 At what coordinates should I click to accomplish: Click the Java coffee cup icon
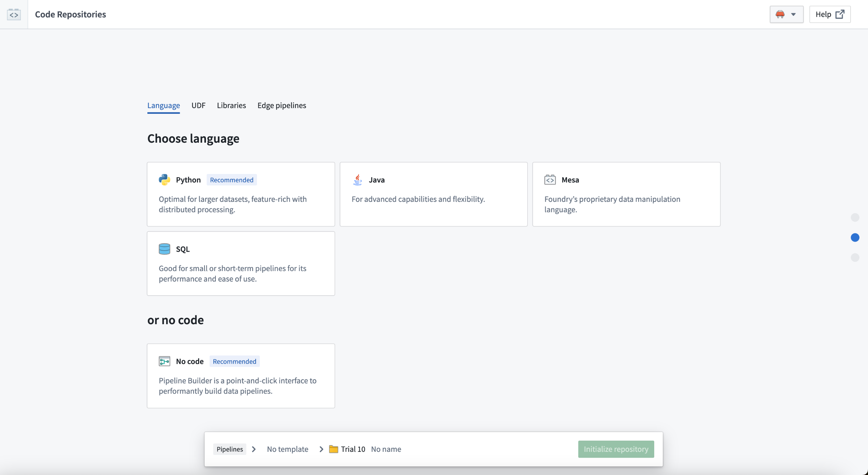click(357, 180)
